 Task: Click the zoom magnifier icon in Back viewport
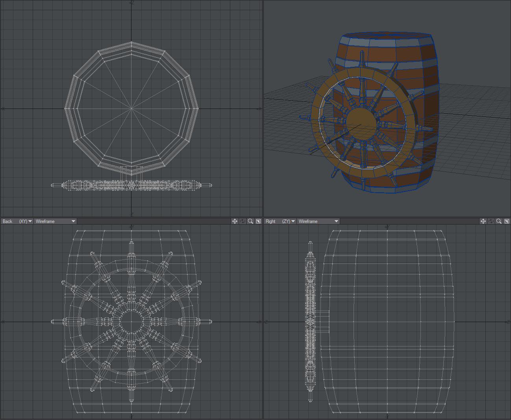point(250,221)
